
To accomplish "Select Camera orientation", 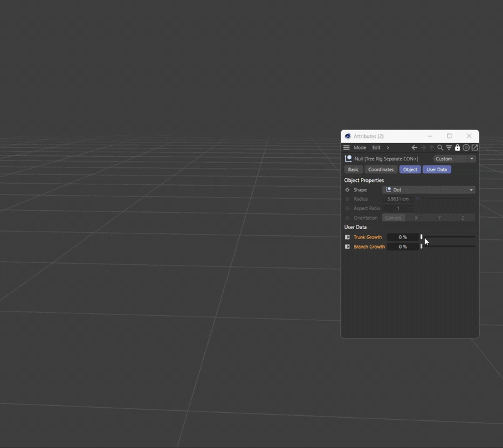I will 394,218.
